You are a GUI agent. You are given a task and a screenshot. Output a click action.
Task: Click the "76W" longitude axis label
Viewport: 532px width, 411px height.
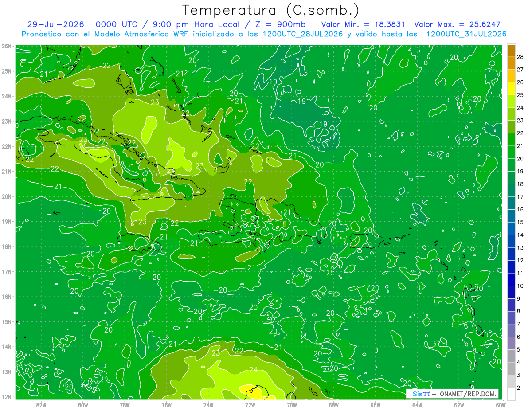point(166,405)
